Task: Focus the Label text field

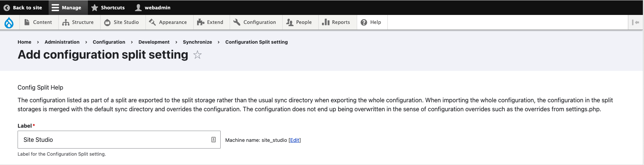Action: [x=112, y=140]
